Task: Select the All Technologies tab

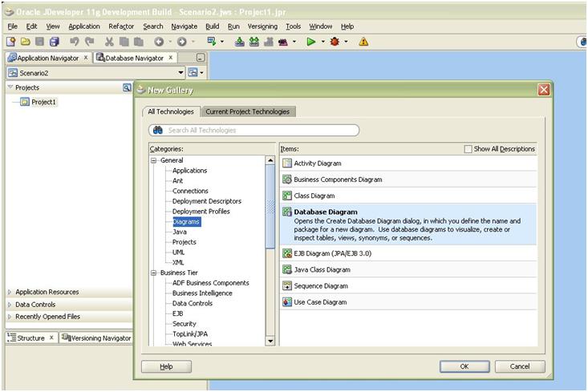Action: pos(171,111)
